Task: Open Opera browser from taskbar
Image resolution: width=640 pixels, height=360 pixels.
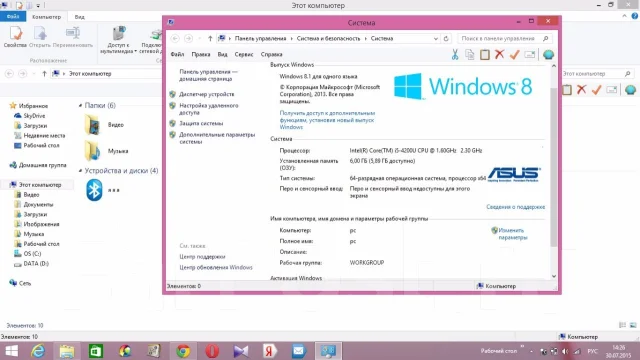Action: tap(212, 351)
